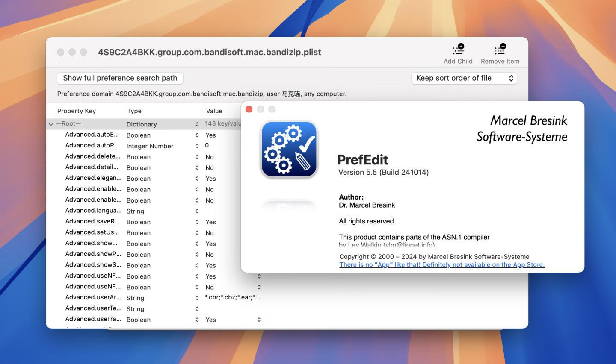Select the Advanced.delete... key
Viewport: 616px width, 364px height.
93,156
